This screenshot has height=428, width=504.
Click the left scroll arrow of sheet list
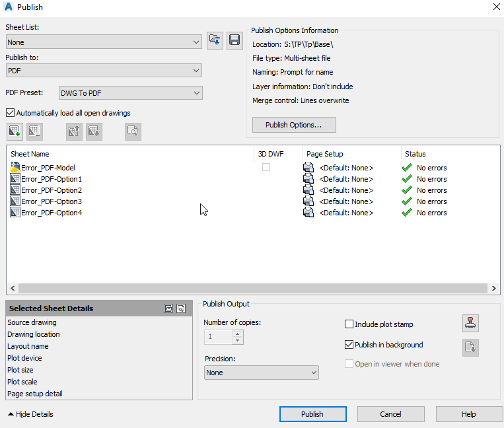(x=13, y=288)
